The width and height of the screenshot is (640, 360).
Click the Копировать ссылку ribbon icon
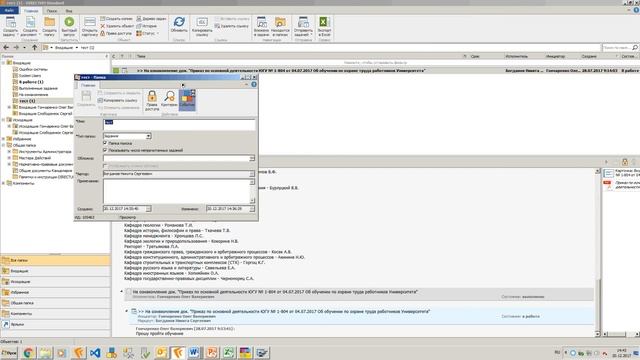point(202,27)
